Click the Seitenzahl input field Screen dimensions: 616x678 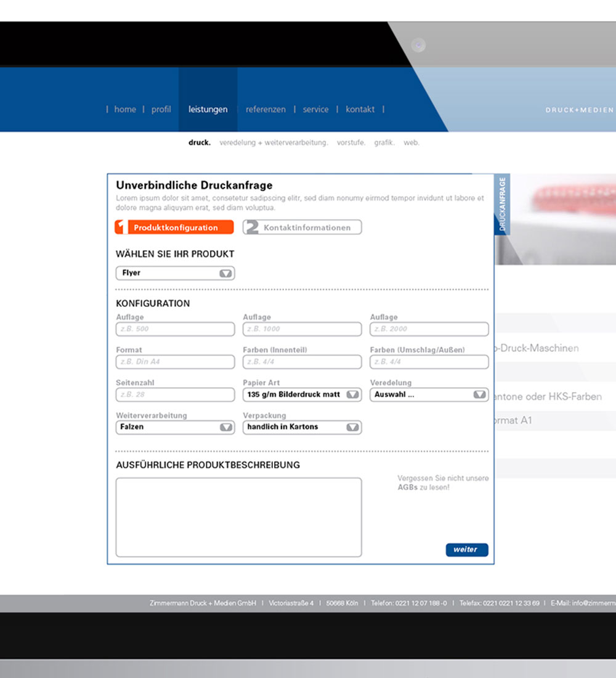click(x=175, y=394)
